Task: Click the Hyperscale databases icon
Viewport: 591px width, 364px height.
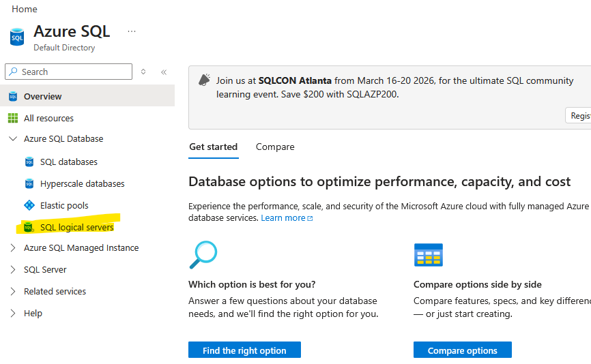Action: tap(29, 184)
